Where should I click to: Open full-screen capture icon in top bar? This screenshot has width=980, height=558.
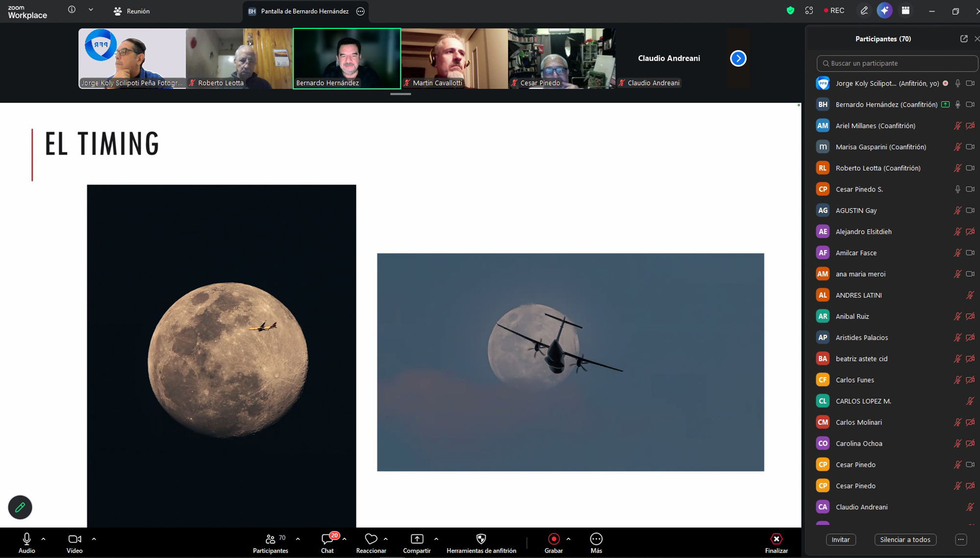pyautogui.click(x=809, y=10)
